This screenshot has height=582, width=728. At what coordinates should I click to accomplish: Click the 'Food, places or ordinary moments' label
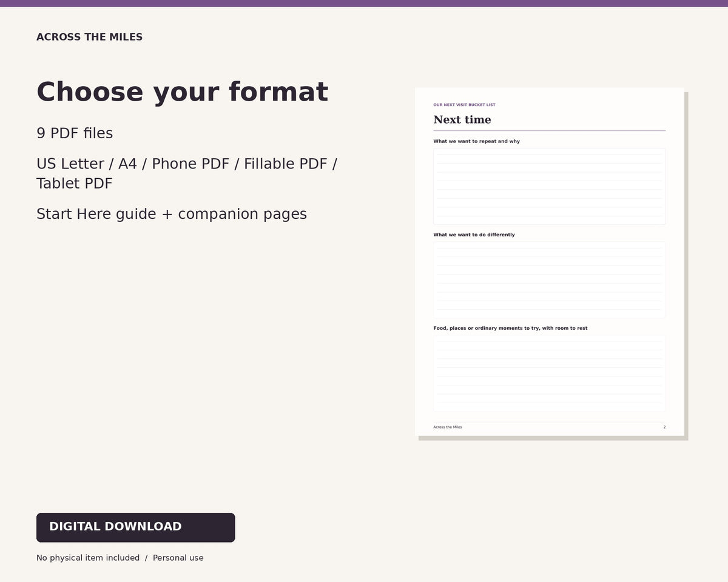[510, 328]
